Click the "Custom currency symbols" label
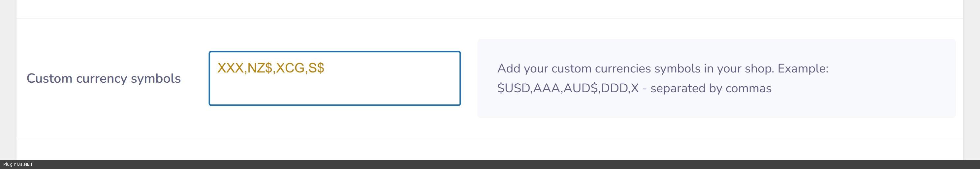The width and height of the screenshot is (980, 169). click(x=104, y=78)
